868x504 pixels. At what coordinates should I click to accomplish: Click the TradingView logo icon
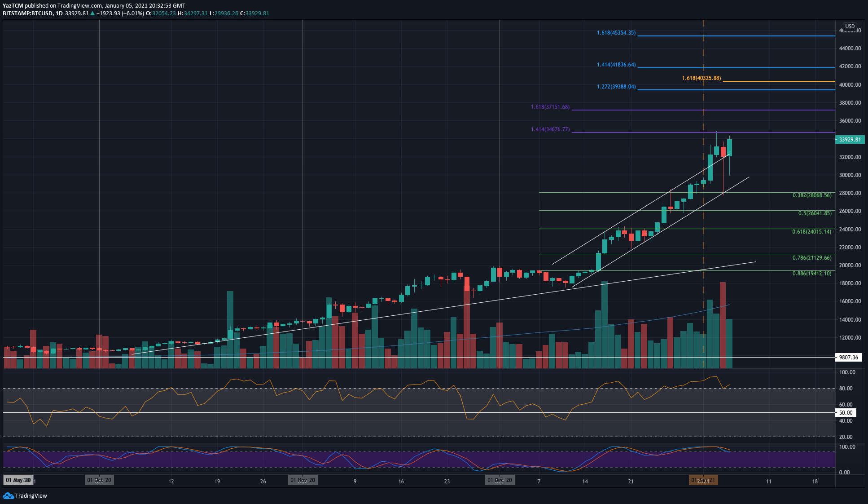(8, 495)
